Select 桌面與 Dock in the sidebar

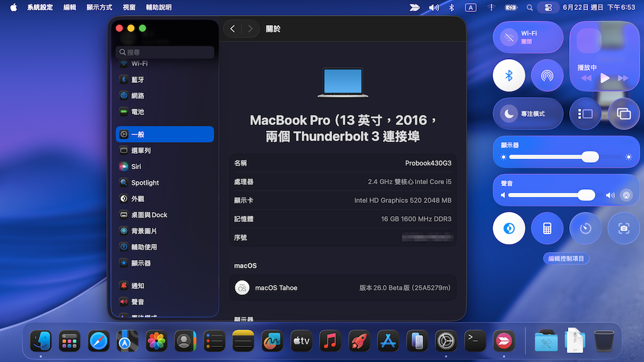[165, 215]
